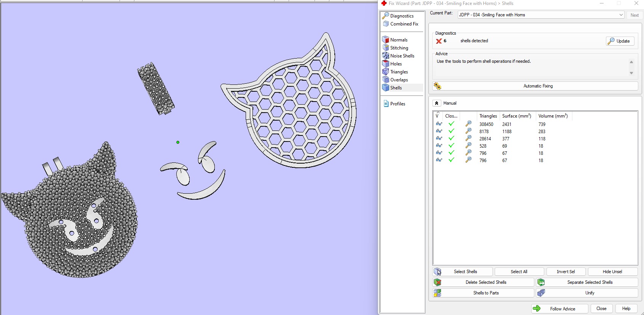Viewport: 644px width, 315px height.
Task: Select the shell row with 308450 triangles
Action: (535, 124)
